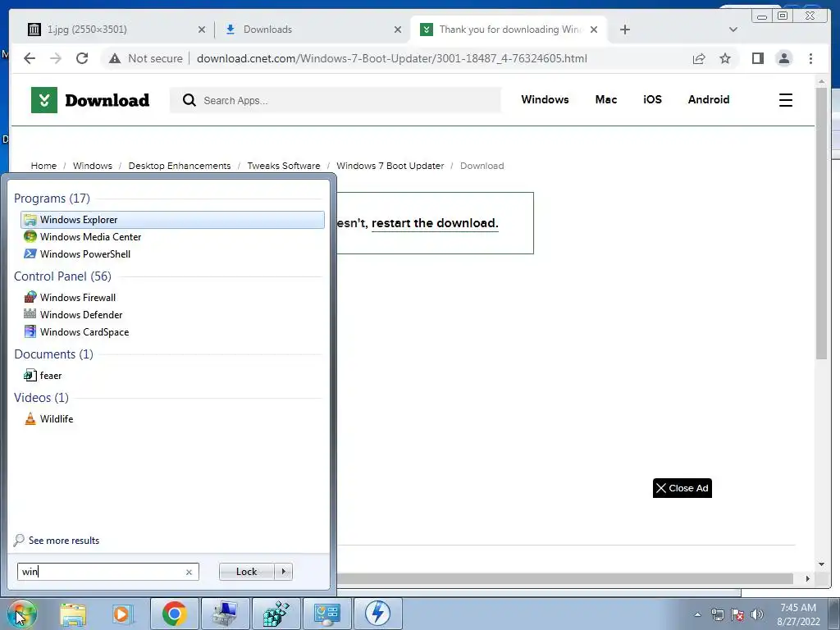Share this page icon
This screenshot has width=840, height=630.
699,58
